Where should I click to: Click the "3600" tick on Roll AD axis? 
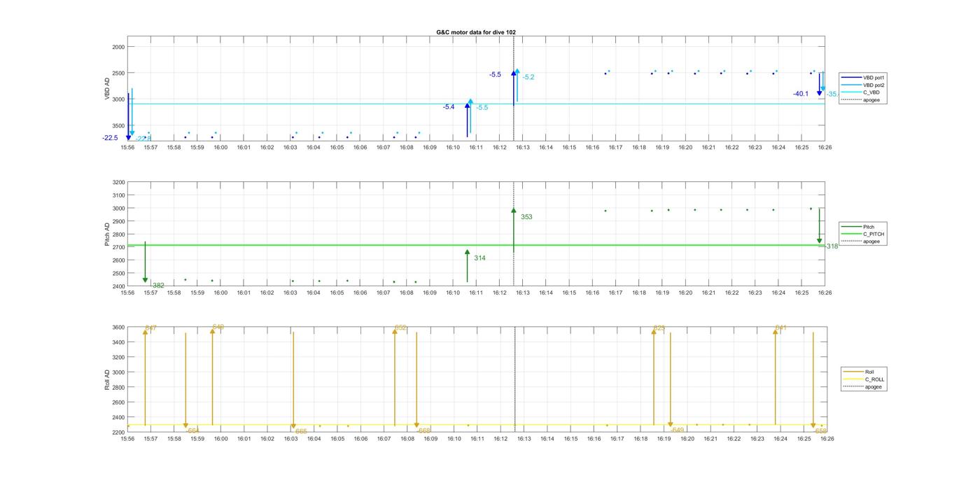click(x=118, y=328)
